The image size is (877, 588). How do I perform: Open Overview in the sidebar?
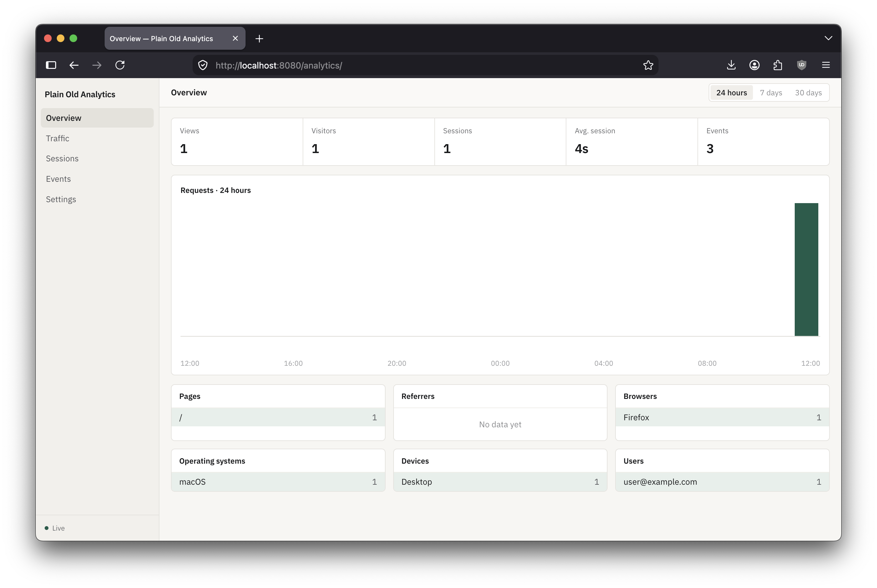click(x=97, y=118)
